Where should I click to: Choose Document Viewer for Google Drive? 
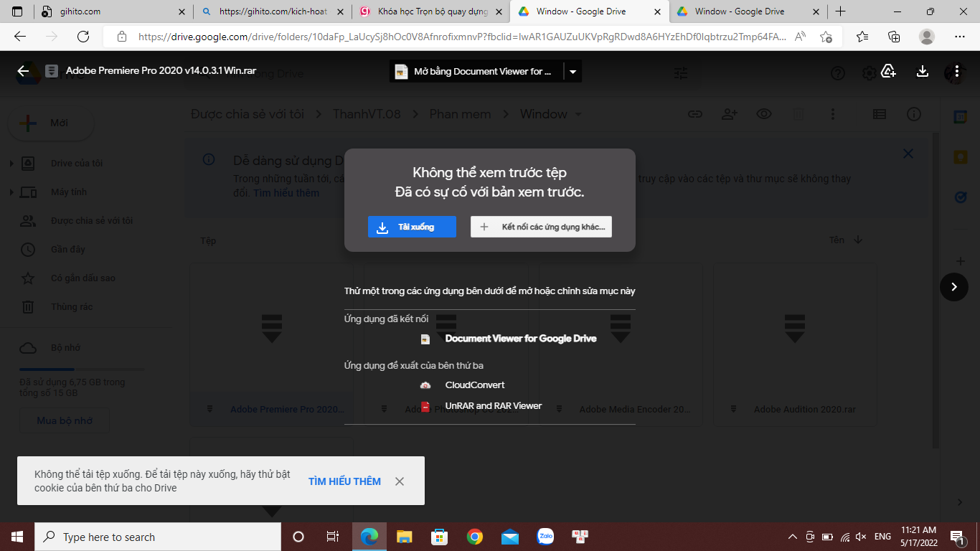click(x=521, y=339)
